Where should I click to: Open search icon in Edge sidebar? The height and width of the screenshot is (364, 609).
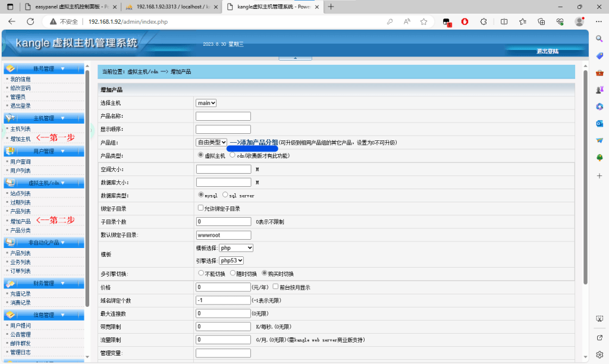599,39
